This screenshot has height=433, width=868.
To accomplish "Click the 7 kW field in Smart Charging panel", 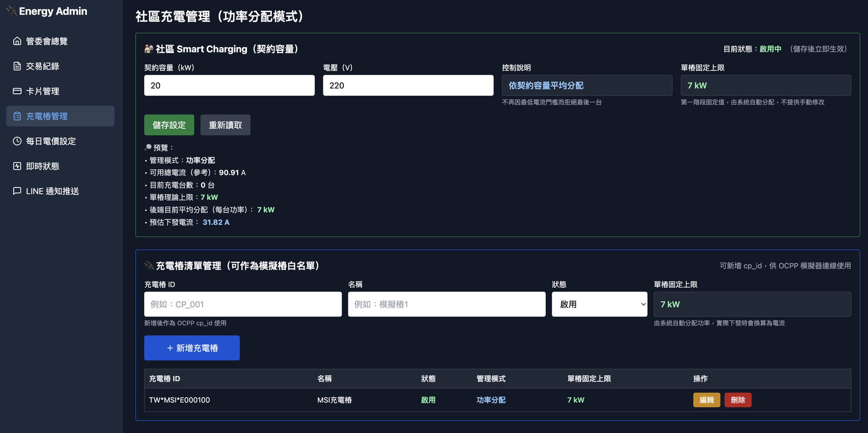I will click(x=766, y=85).
